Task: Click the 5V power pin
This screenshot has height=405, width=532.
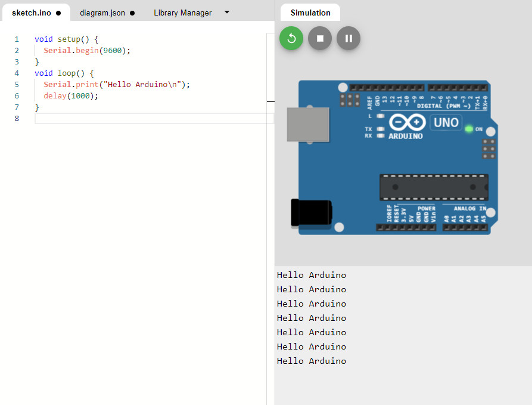Action: tap(411, 228)
